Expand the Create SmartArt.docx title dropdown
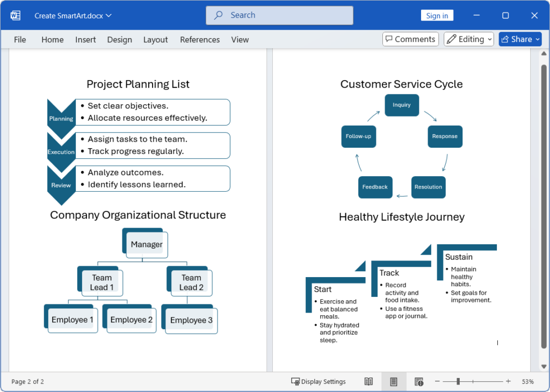Screen dimensions: 550x392 (x=73, y=16)
